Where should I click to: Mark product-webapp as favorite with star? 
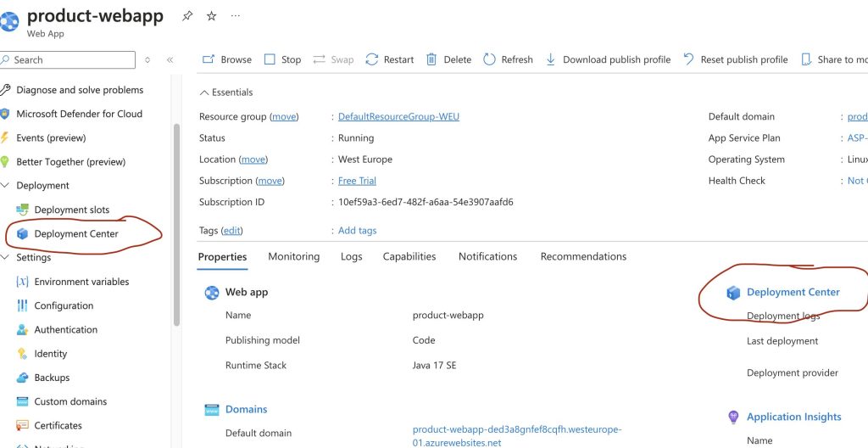[211, 16]
